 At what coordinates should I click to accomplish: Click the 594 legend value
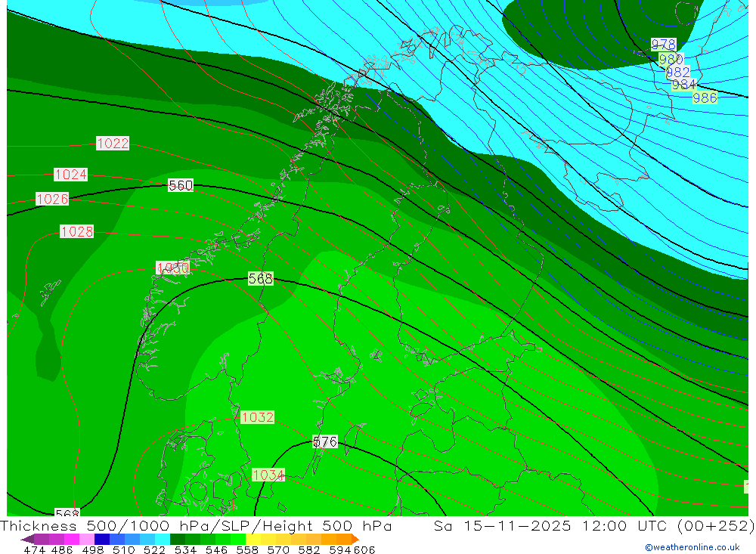340,549
